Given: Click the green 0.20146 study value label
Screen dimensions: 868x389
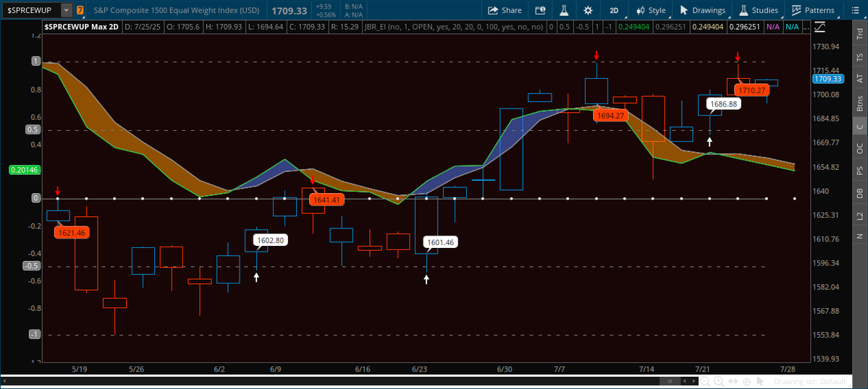Looking at the screenshot, I should click(25, 170).
